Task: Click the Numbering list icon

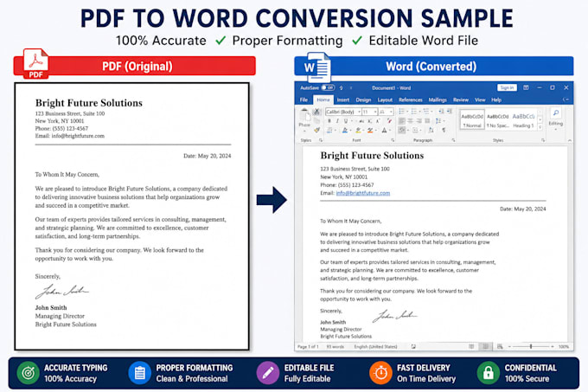Action: [414, 112]
